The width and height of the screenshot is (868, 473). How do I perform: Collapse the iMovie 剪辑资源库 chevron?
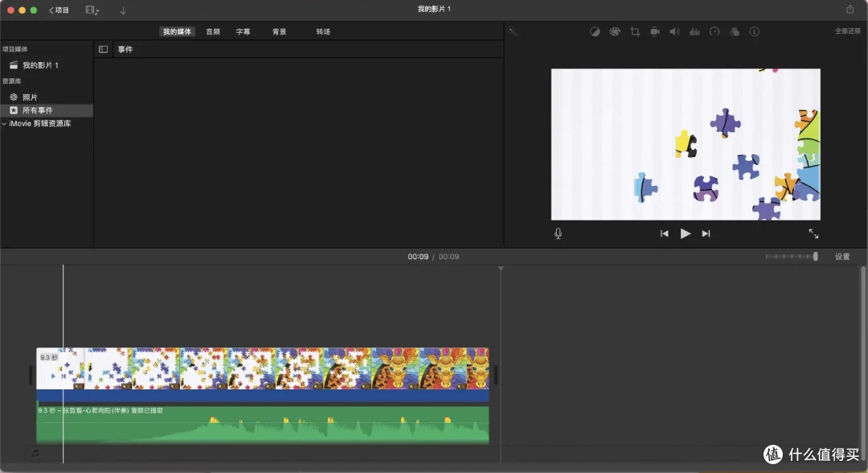coord(4,124)
